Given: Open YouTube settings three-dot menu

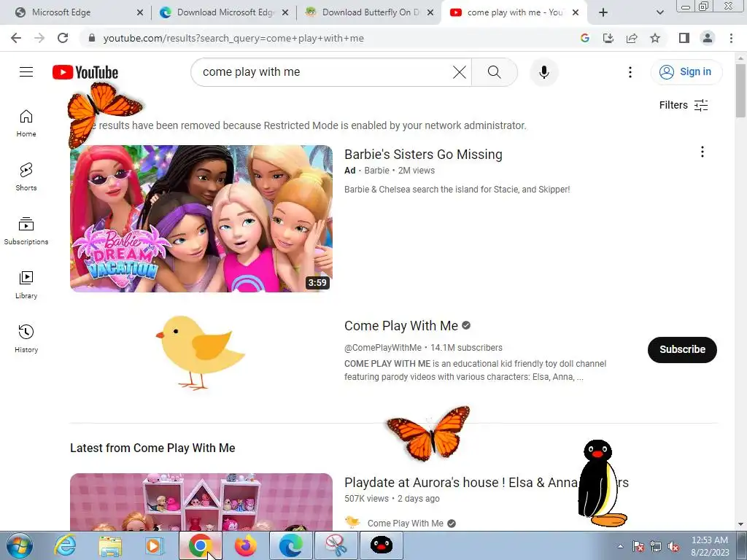Looking at the screenshot, I should (630, 72).
